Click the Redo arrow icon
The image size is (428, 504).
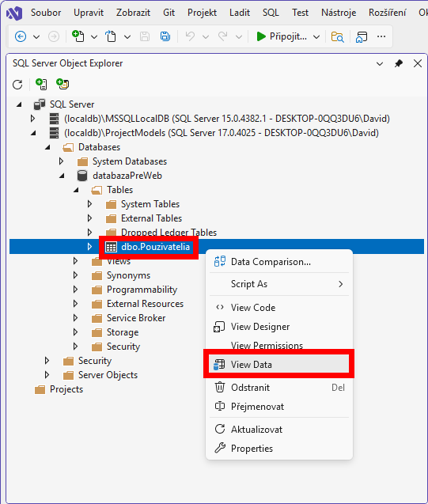pos(222,36)
